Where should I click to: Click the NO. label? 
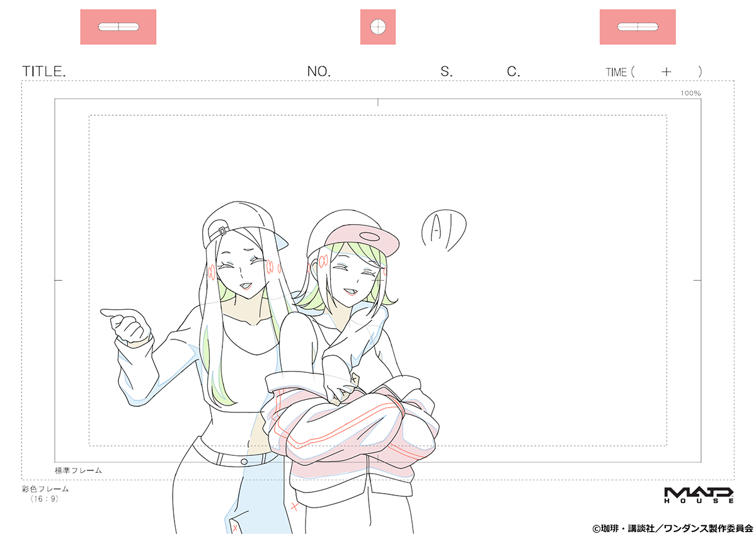[319, 72]
